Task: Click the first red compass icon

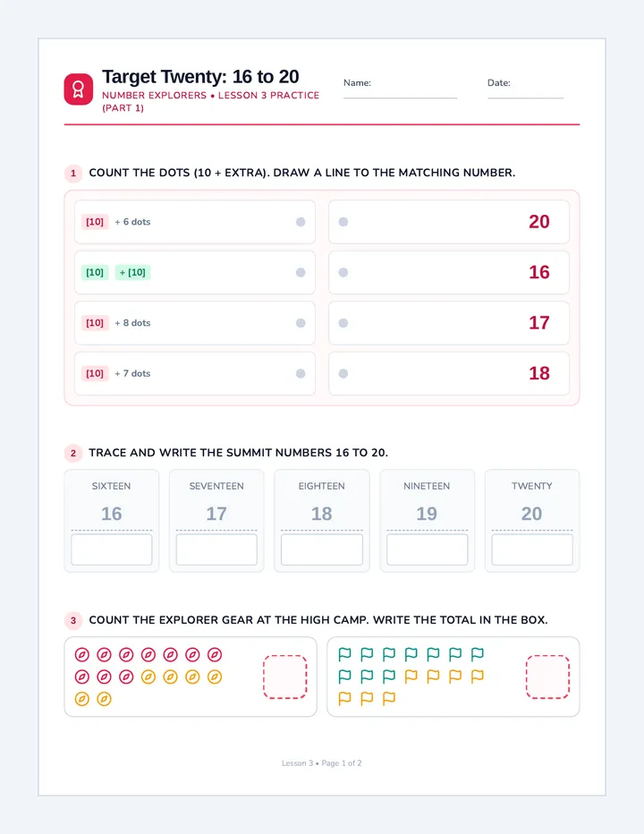Action: pos(82,655)
